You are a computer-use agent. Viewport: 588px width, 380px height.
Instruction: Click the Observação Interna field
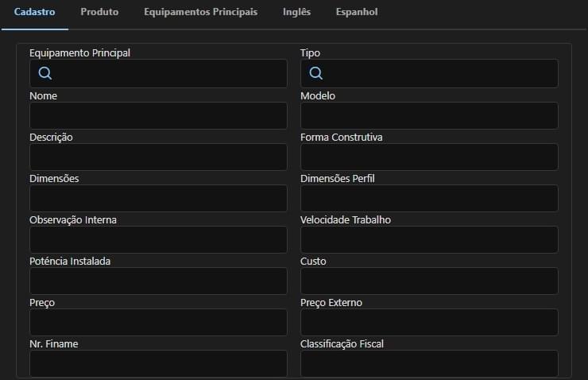coord(158,240)
